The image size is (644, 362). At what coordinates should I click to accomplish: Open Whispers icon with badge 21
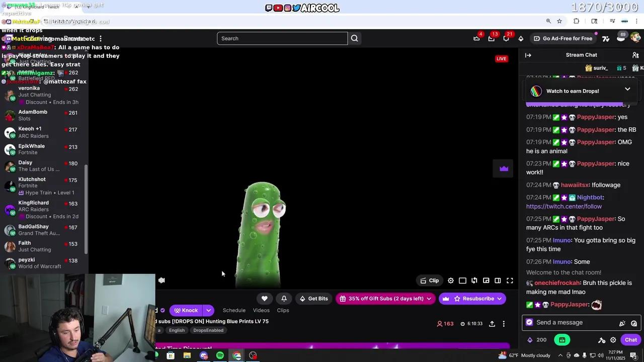[x=506, y=38]
